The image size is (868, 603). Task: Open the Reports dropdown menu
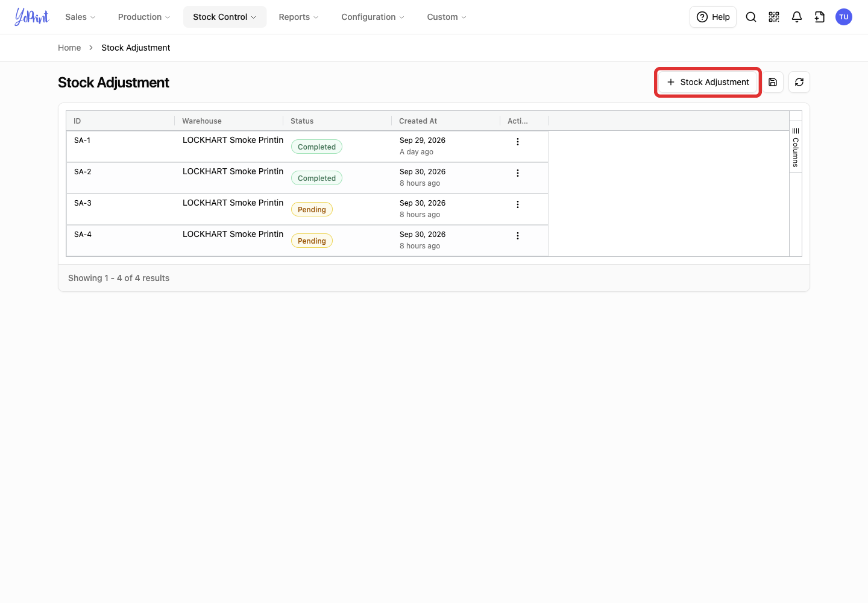[298, 17]
